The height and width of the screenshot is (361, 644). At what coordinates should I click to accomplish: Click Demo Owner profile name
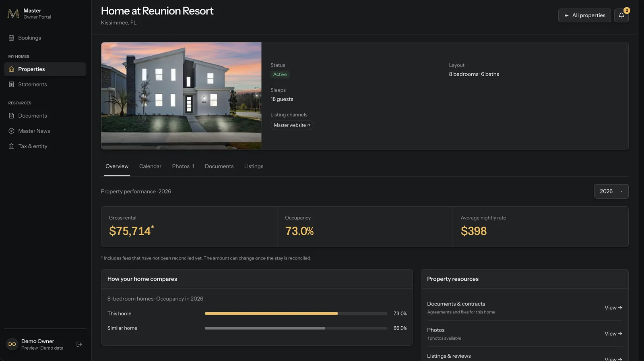tap(37, 341)
